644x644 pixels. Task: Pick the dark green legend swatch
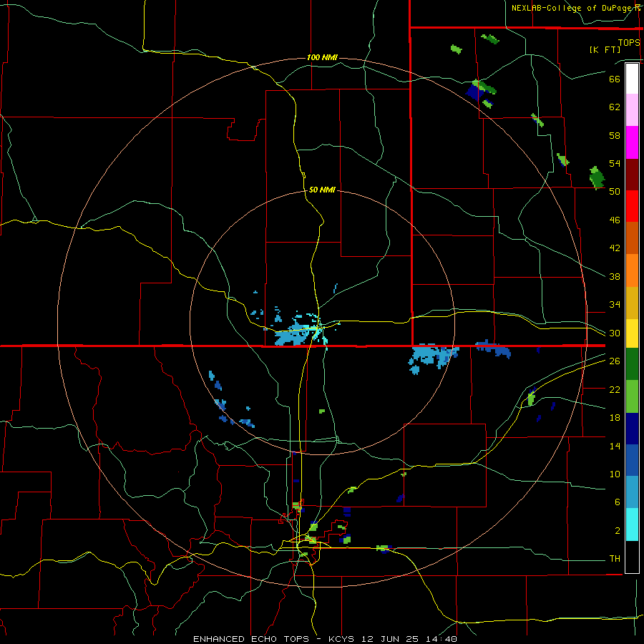tap(632, 364)
